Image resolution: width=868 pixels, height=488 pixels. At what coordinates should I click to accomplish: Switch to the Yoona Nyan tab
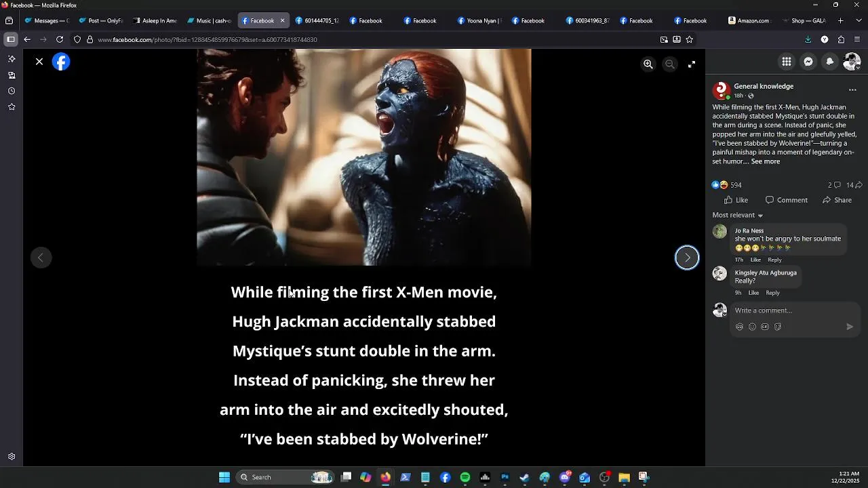479,20
